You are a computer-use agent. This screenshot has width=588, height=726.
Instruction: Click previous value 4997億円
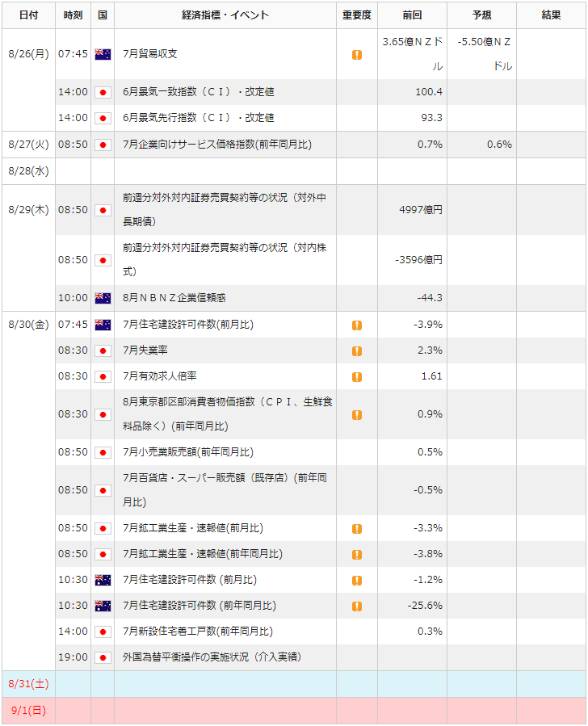pyautogui.click(x=421, y=210)
